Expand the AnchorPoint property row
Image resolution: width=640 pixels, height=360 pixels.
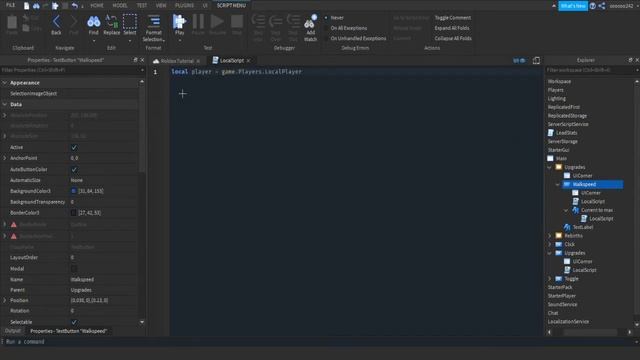(x=5, y=158)
